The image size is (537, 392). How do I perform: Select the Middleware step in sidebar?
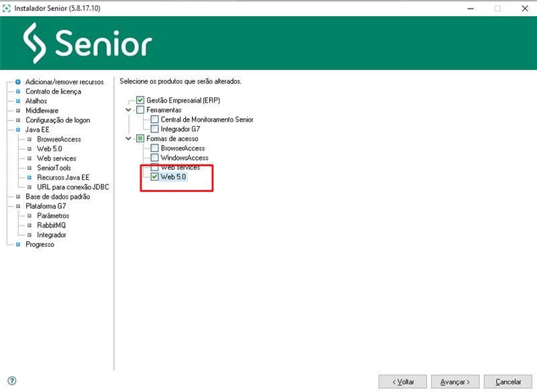click(42, 111)
